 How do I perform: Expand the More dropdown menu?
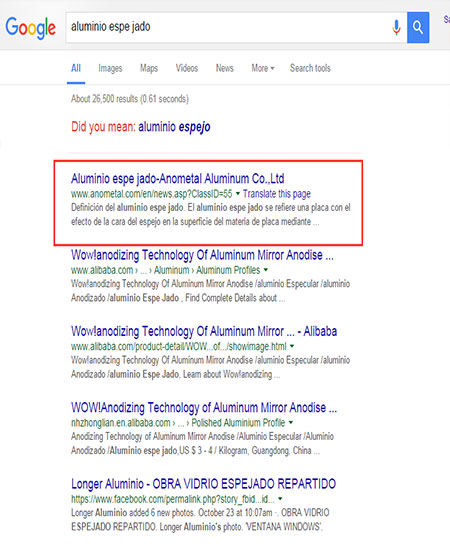263,68
